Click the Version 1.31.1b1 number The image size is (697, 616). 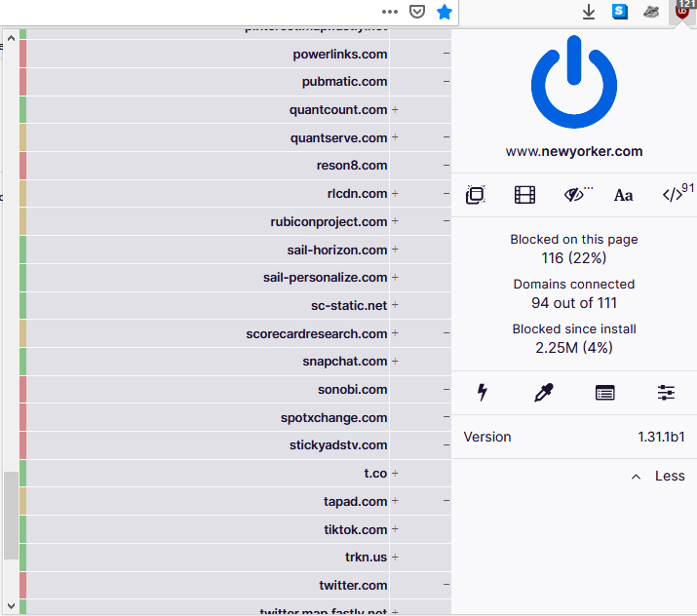click(661, 437)
